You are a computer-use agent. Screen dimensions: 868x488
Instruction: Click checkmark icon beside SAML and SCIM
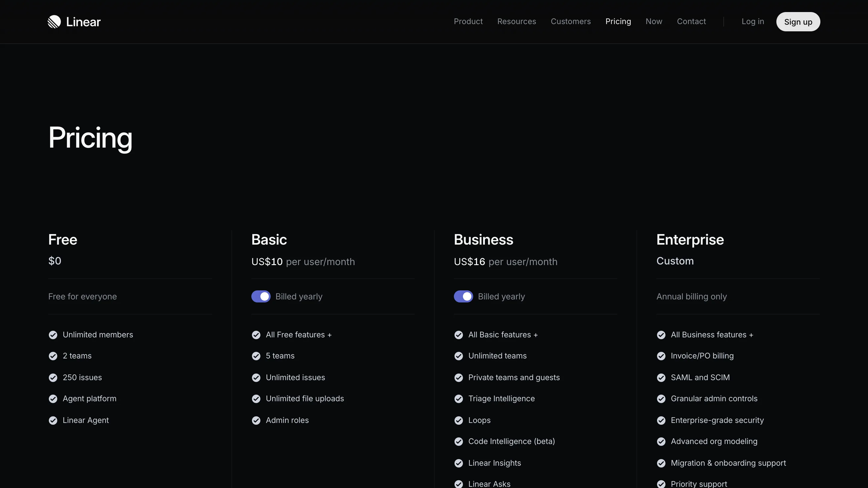661,377
